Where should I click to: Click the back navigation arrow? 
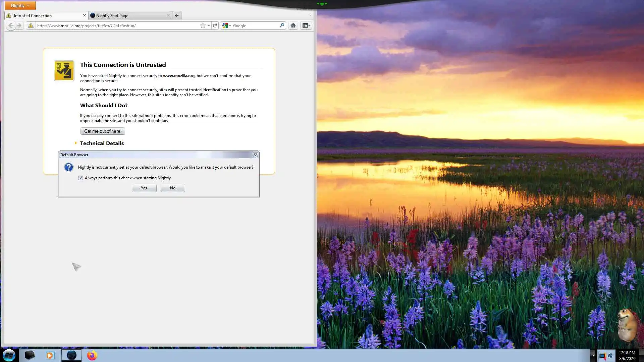click(11, 25)
